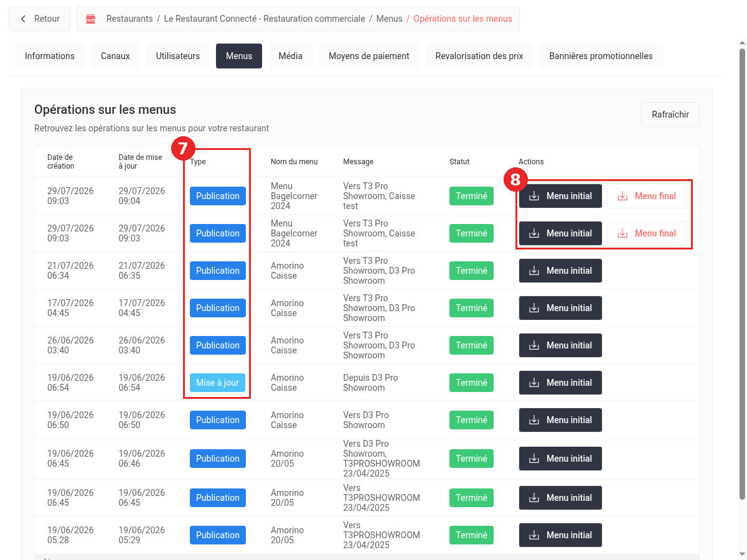The image size is (747, 560).
Task: Download Menu initial for the Mise à jour row
Action: [560, 383]
